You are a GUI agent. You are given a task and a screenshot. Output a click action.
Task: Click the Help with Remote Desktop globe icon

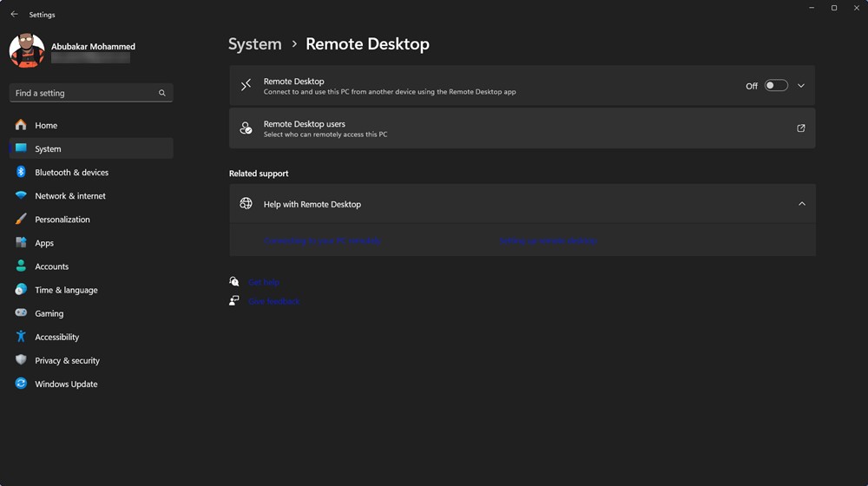click(246, 204)
